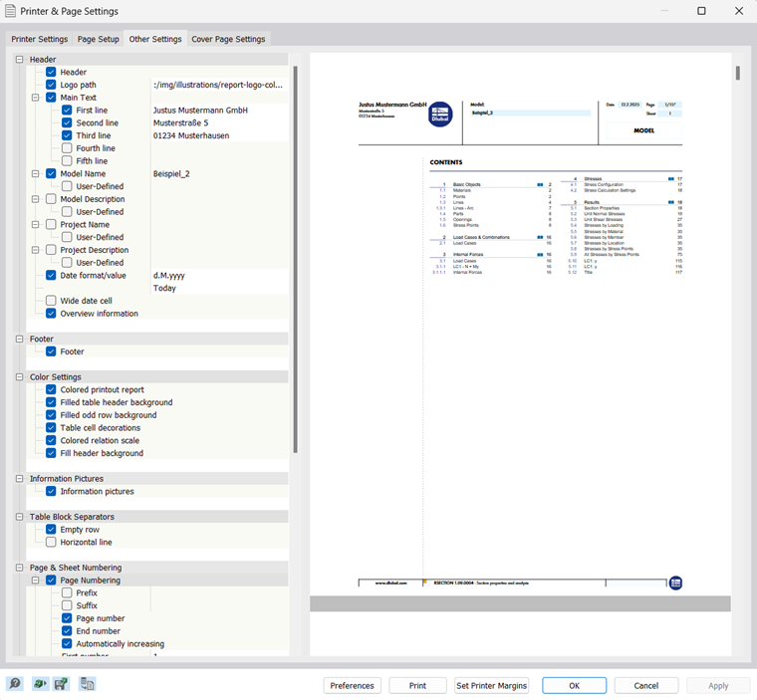Collapse the Page Numbering node
757x700 pixels.
[x=35, y=581]
